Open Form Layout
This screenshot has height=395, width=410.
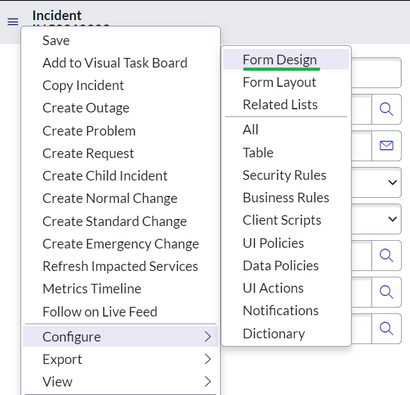pyautogui.click(x=279, y=82)
